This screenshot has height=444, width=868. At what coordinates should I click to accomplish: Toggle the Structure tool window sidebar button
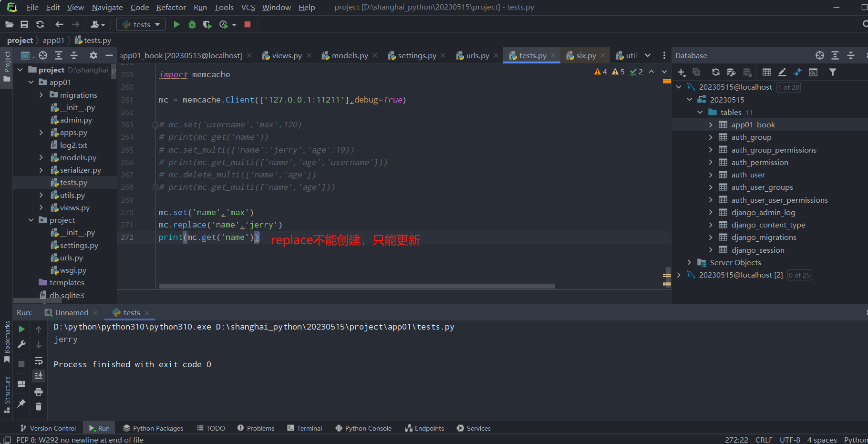pyautogui.click(x=7, y=395)
